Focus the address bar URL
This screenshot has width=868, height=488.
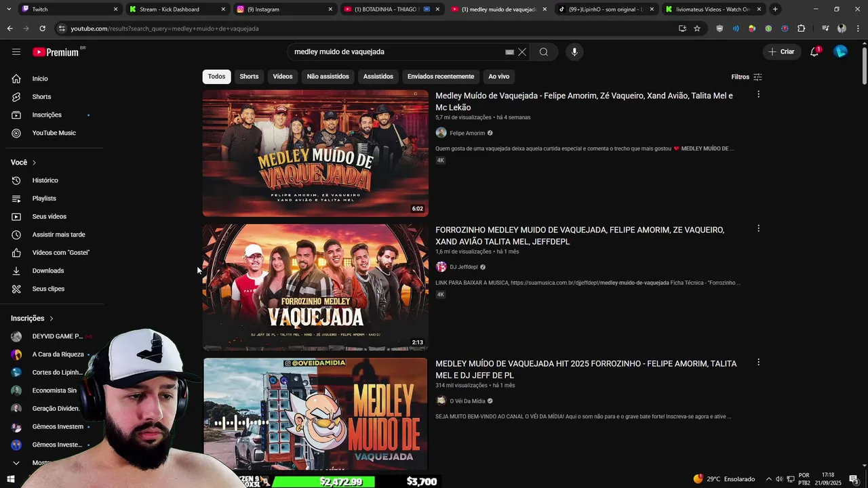pos(164,28)
